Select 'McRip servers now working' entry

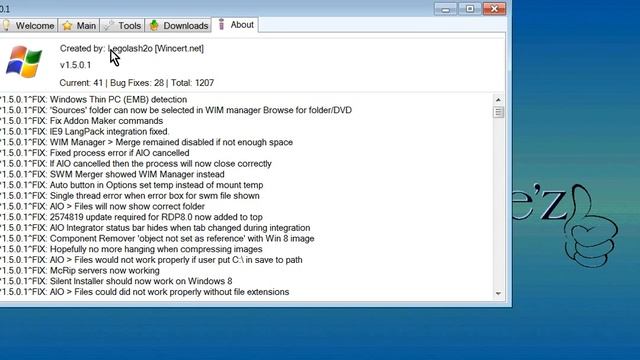point(80,270)
